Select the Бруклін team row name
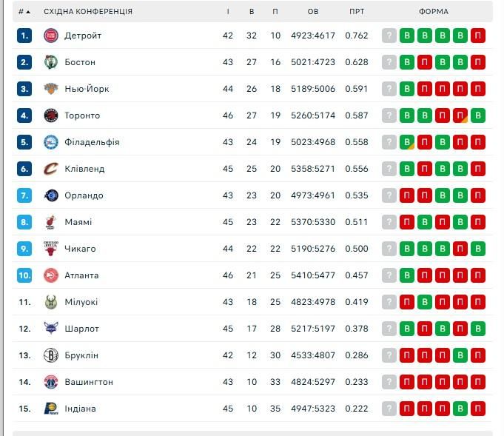This screenshot has height=436, width=504. point(81,355)
